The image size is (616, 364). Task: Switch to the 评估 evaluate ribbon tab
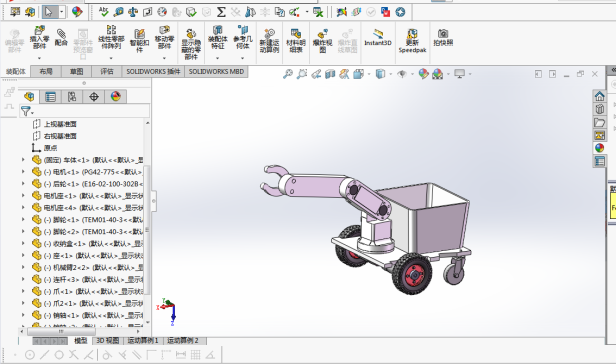click(x=106, y=71)
